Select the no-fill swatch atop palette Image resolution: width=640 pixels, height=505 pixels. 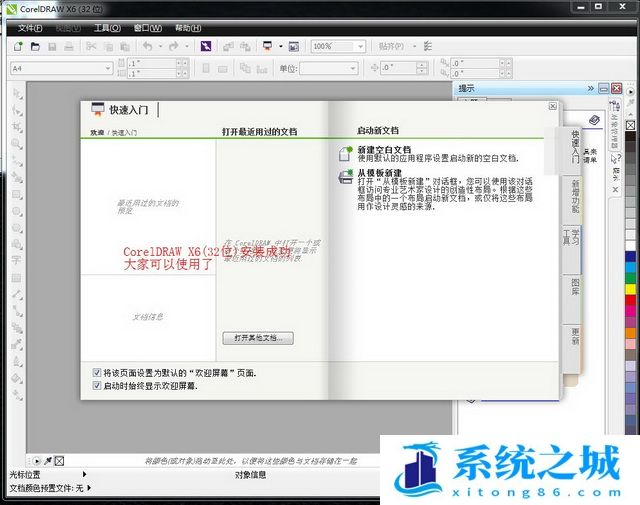pyautogui.click(x=631, y=125)
